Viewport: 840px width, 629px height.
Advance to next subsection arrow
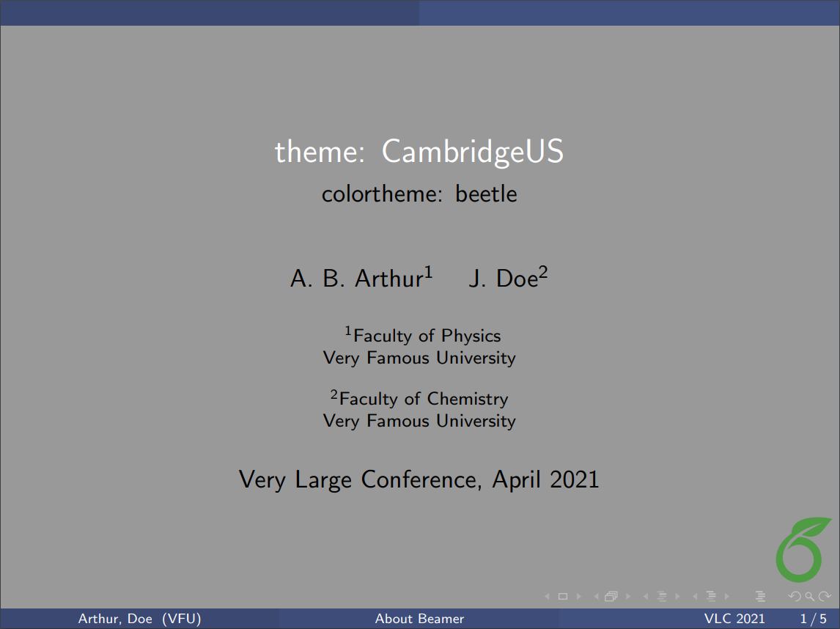pyautogui.click(x=677, y=596)
